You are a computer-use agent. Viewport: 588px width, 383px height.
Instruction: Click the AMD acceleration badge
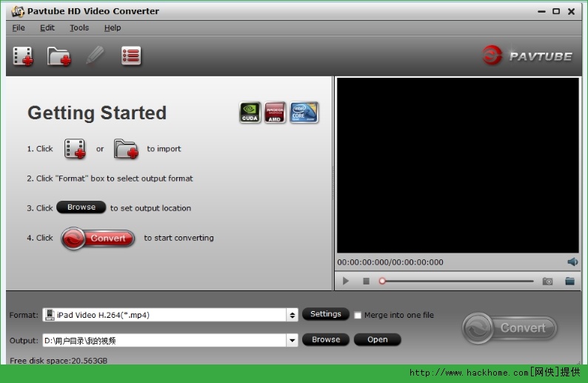(x=275, y=113)
